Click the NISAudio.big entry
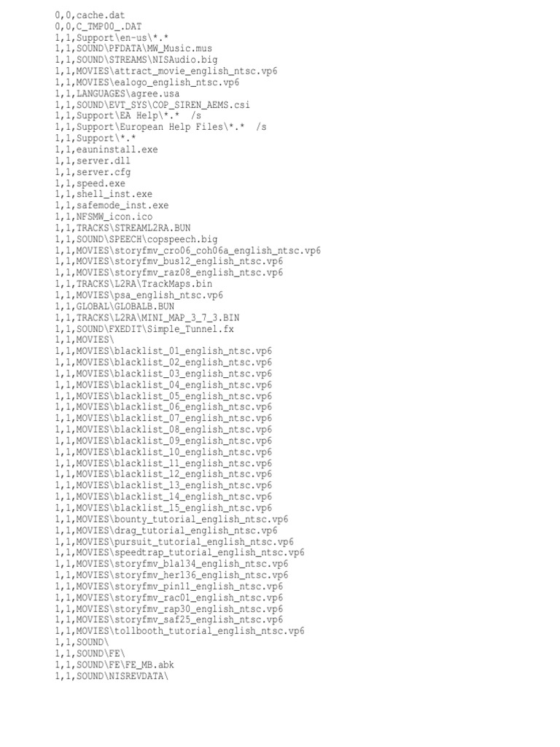Image resolution: width=560 pixels, height=747 pixels. (x=136, y=60)
